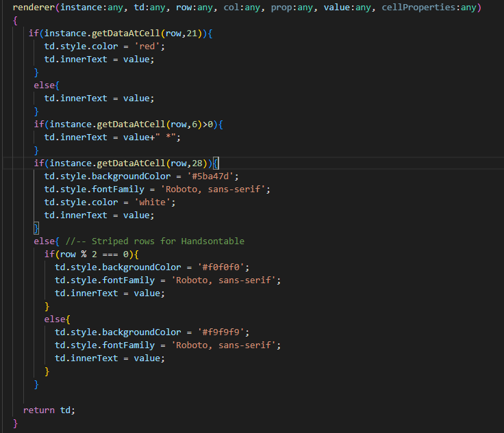Click the '#f0f0f0' color string
The image size is (504, 433).
[220, 267]
